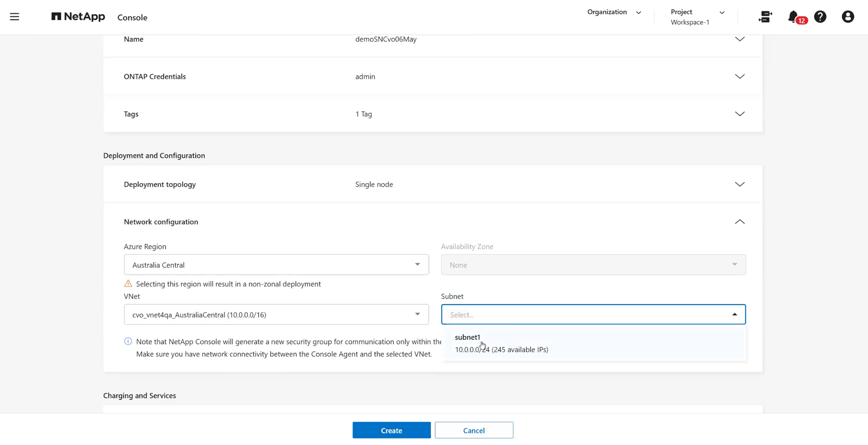
Task: Click the 'demoSNCvo06May' name value
Action: (x=385, y=39)
